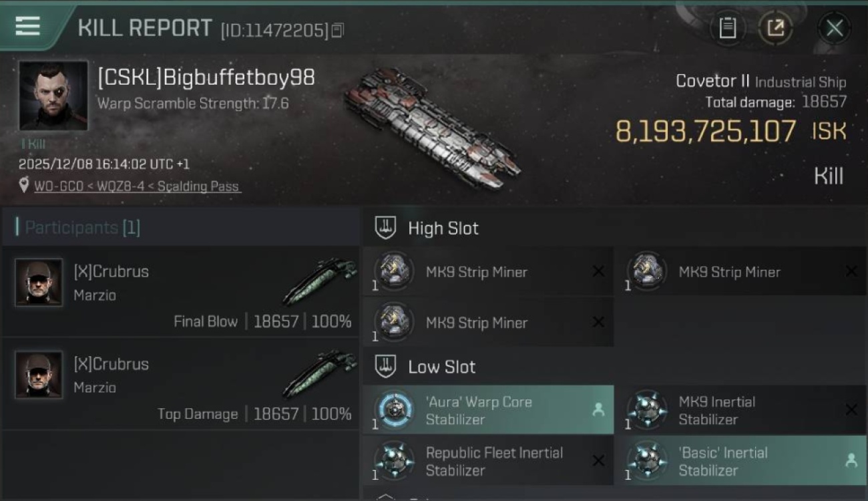Click the Crubrus Final Blow portrait
The width and height of the screenshot is (868, 501).
(x=39, y=283)
